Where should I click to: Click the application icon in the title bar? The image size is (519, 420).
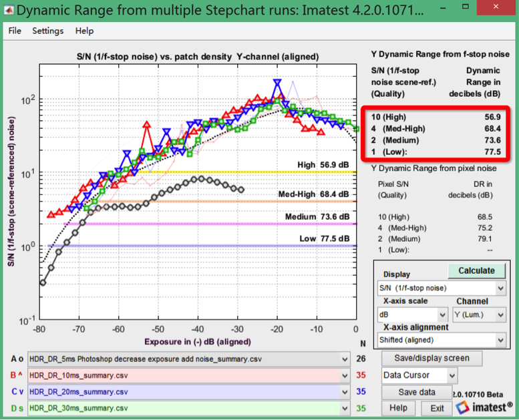(x=9, y=10)
